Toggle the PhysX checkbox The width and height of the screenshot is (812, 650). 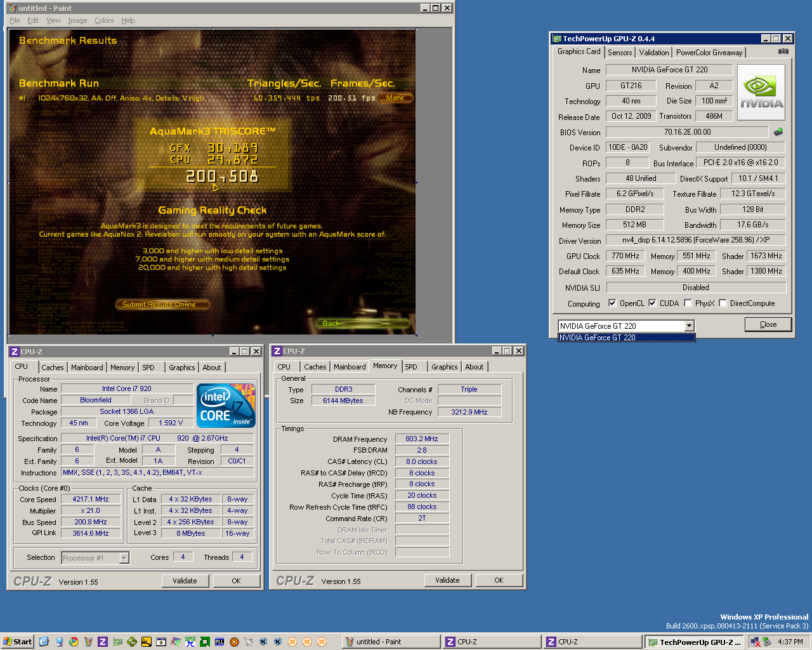pyautogui.click(x=688, y=303)
